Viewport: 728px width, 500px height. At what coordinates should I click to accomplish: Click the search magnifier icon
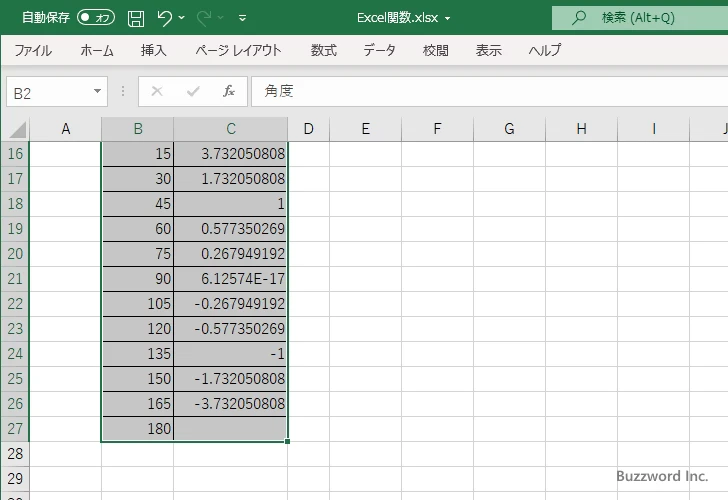coord(578,18)
